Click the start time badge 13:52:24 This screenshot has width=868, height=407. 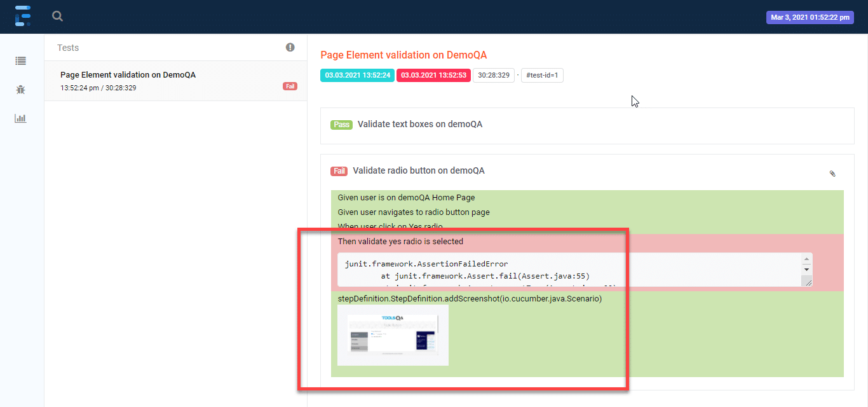(x=358, y=76)
